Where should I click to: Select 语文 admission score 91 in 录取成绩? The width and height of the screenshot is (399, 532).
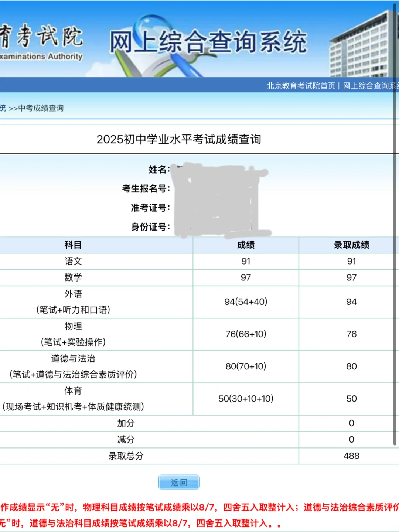point(352,262)
